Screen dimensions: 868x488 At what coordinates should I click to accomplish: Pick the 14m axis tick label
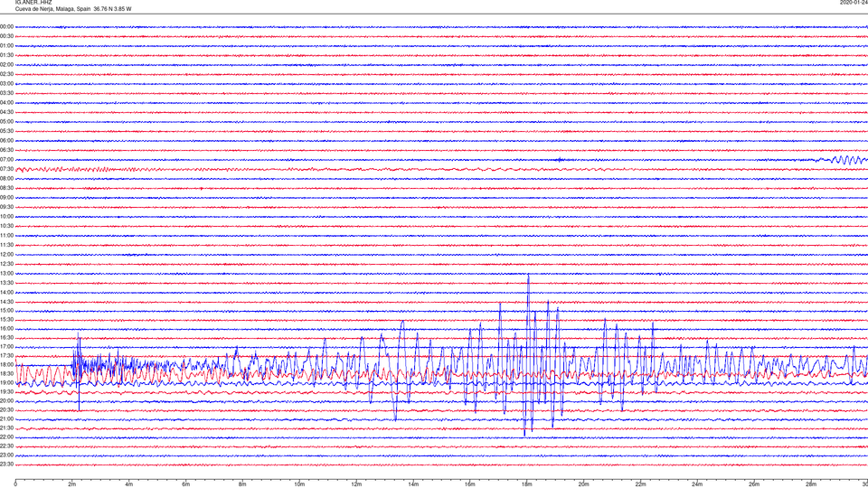(x=413, y=484)
